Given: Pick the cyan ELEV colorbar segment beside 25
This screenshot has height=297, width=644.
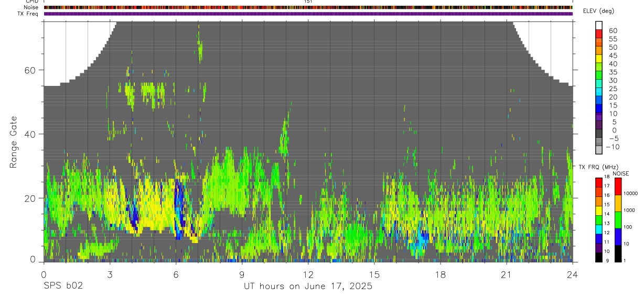Looking at the screenshot, I should coord(598,92).
